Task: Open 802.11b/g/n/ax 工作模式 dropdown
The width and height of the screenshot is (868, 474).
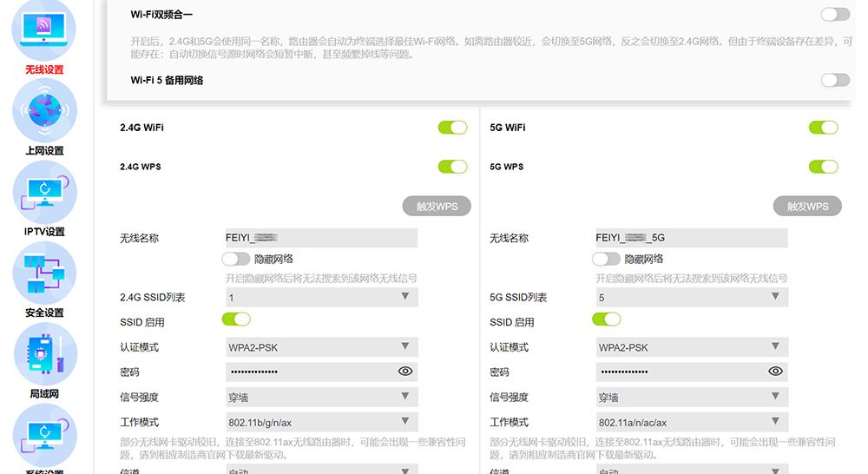Action: (x=322, y=422)
